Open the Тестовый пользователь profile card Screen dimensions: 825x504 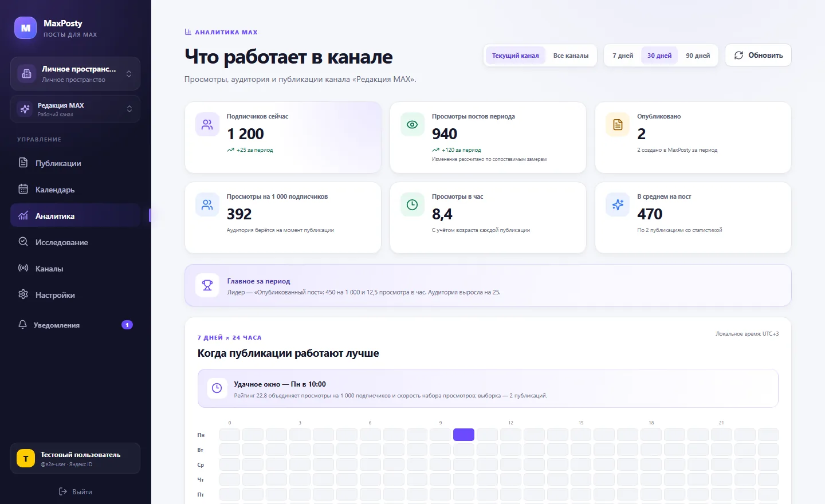pyautogui.click(x=75, y=458)
